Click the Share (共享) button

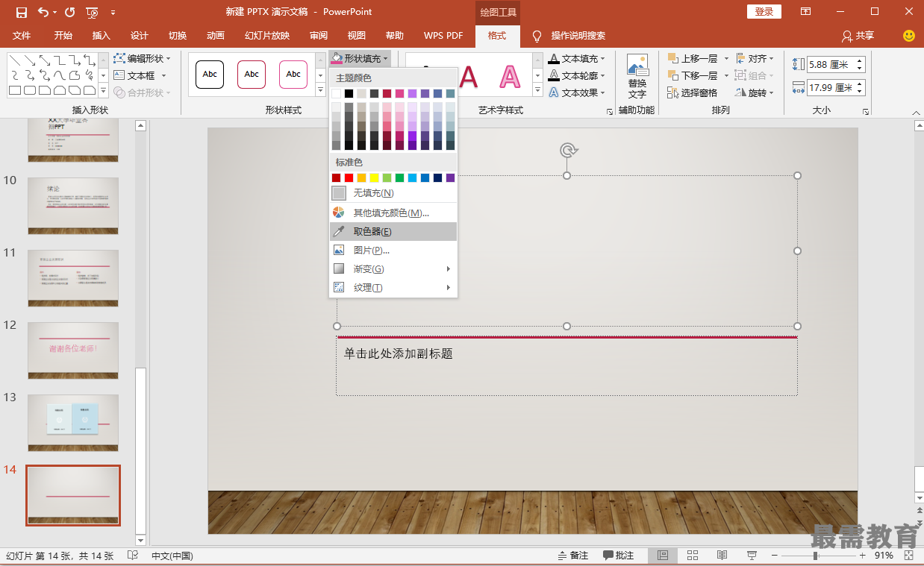click(x=857, y=36)
